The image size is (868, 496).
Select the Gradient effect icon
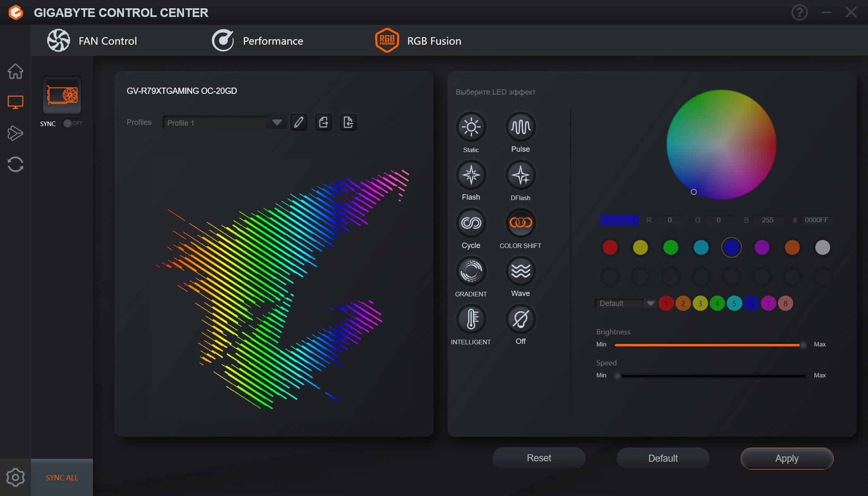pyautogui.click(x=471, y=271)
